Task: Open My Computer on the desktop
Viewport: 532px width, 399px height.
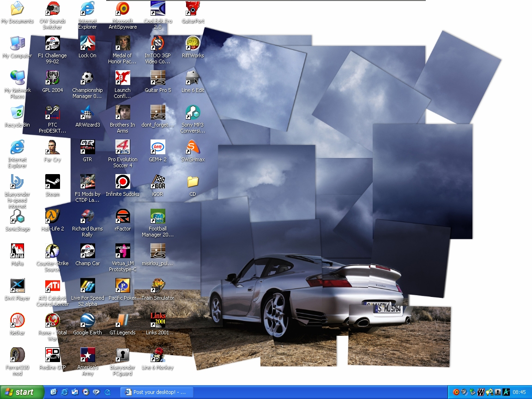Action: [17, 43]
